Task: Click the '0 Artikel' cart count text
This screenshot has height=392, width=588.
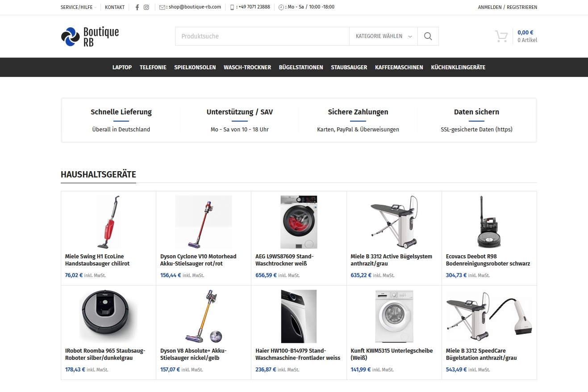Action: (527, 40)
